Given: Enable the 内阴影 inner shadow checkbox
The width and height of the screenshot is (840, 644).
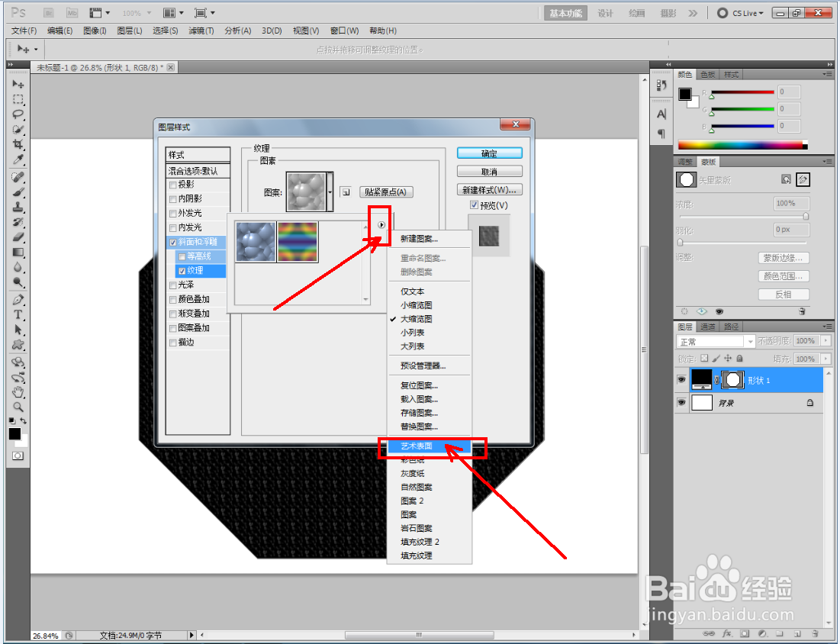Looking at the screenshot, I should coord(173,199).
